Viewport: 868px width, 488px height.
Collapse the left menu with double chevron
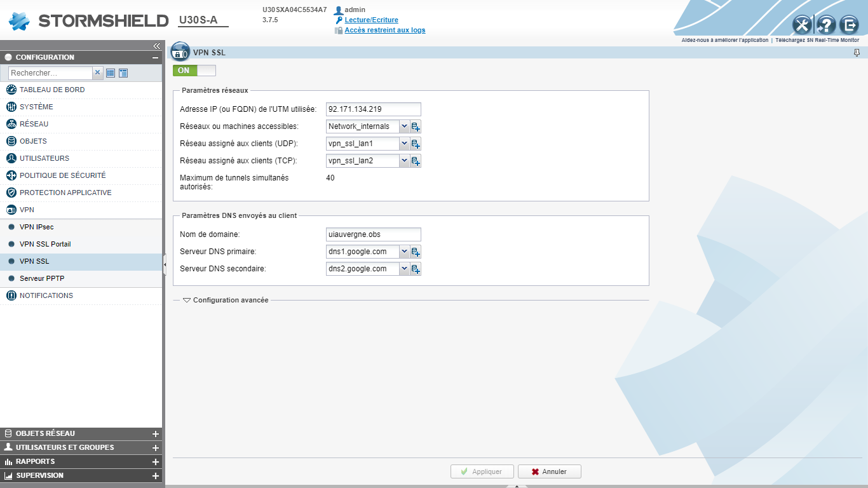(x=156, y=46)
